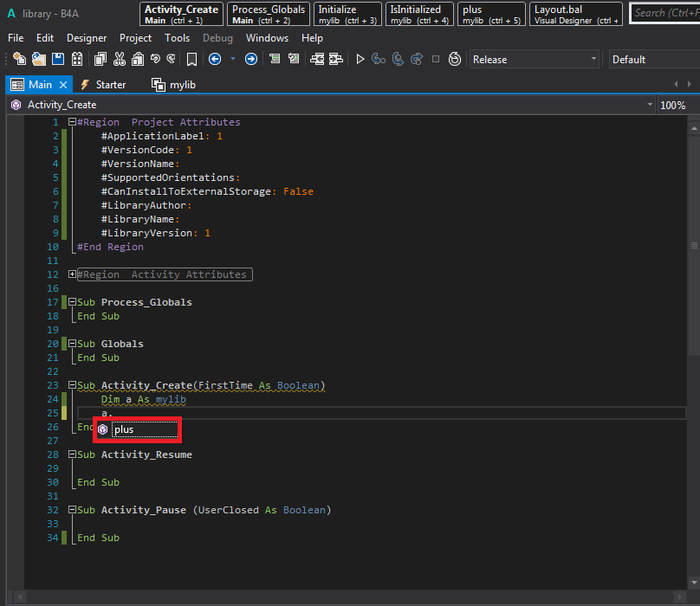This screenshot has height=606, width=700.
Task: Click the Process_Globals quick-jump button
Action: point(269,14)
